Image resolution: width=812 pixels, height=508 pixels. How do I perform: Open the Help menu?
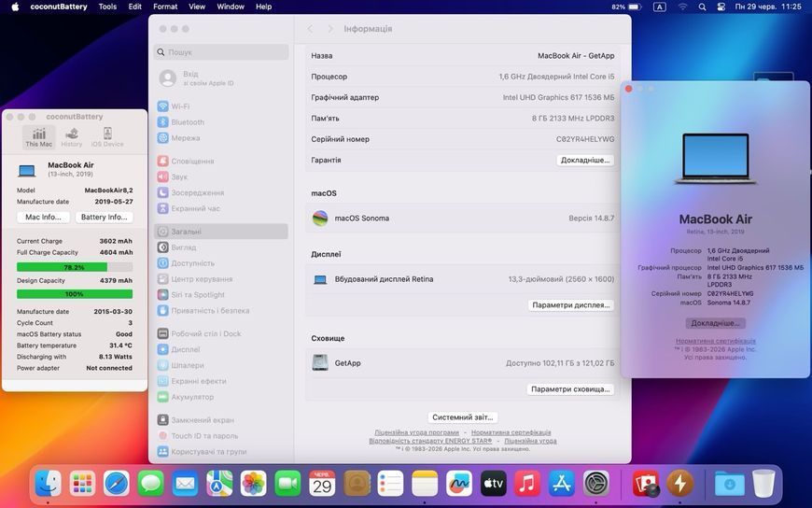coord(263,7)
